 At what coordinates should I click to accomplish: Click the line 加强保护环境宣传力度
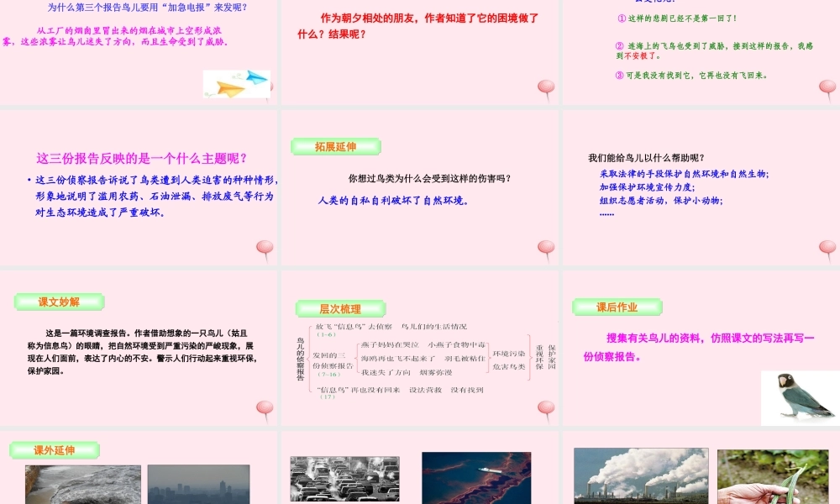coord(647,187)
